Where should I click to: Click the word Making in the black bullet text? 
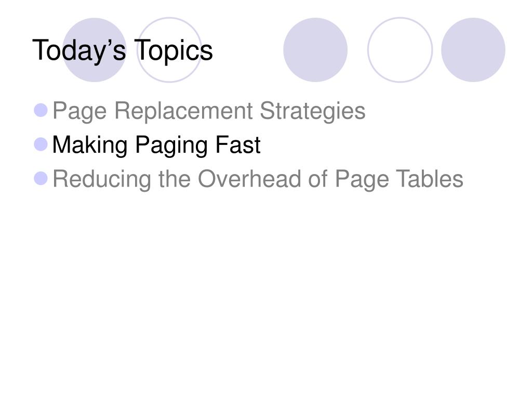coord(90,146)
